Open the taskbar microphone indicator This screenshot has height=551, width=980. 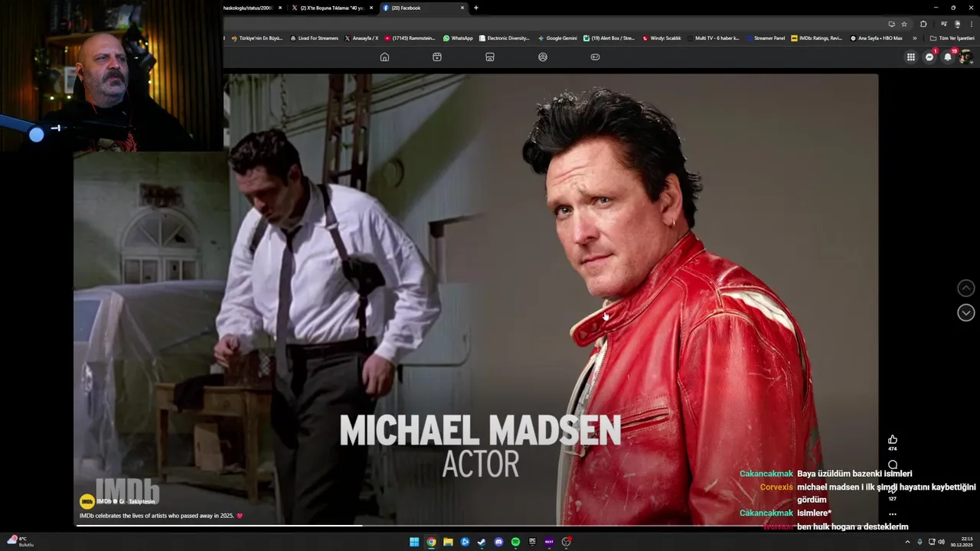920,542
